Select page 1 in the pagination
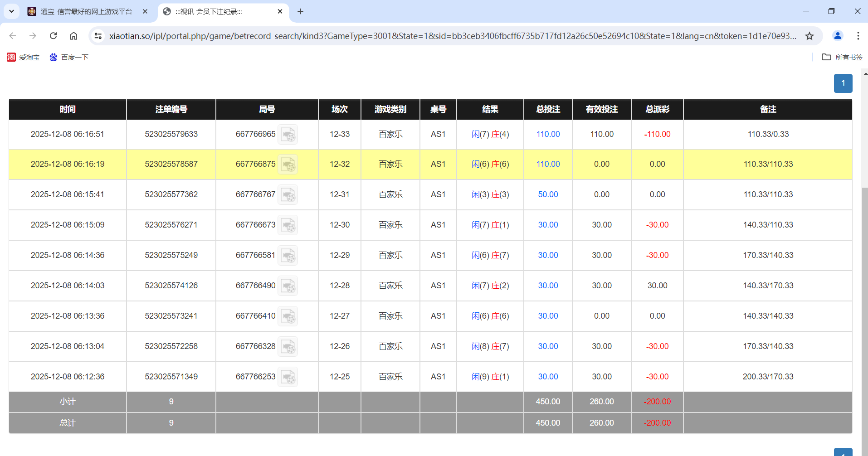 click(x=843, y=83)
